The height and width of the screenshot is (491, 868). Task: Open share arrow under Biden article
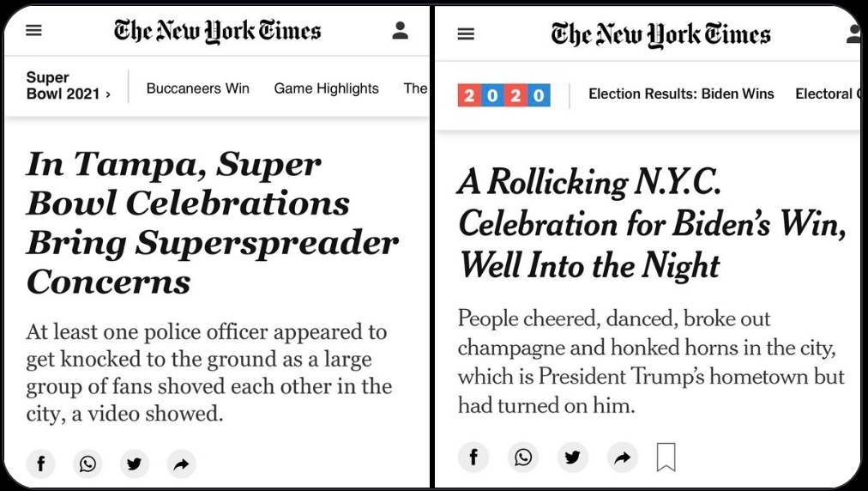[x=622, y=458]
